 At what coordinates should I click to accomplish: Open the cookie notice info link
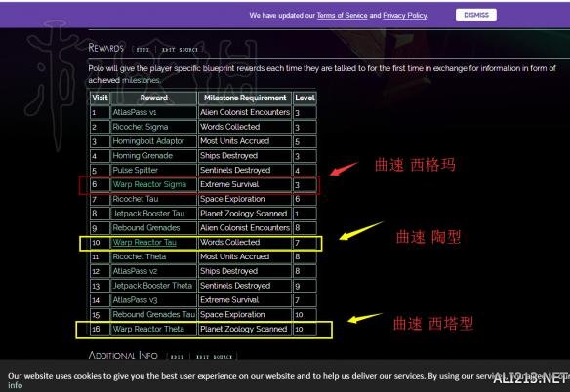click(15, 385)
